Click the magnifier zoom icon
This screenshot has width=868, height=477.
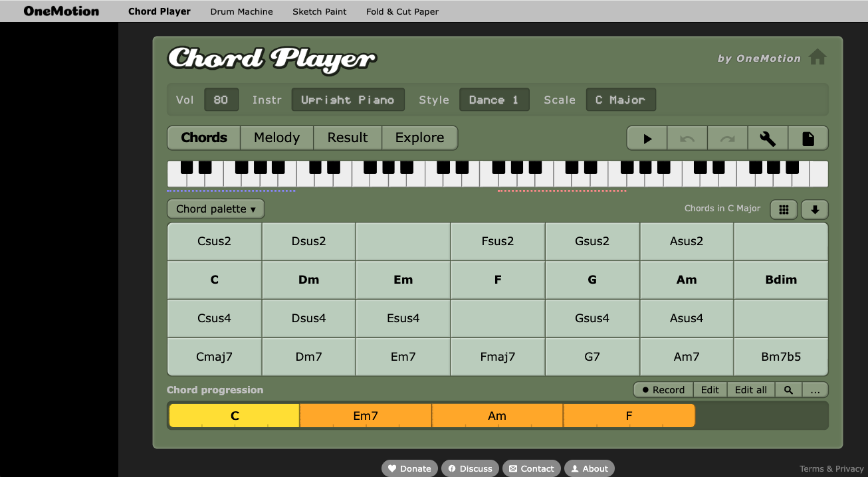pos(788,390)
